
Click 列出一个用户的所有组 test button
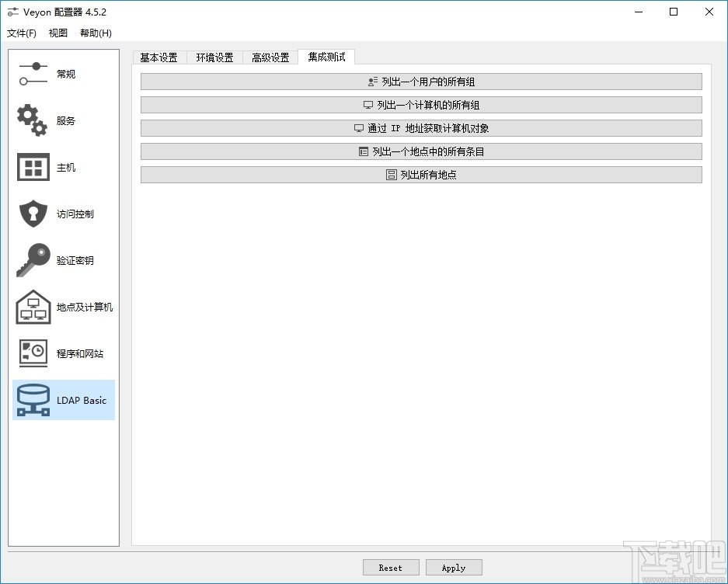pyautogui.click(x=420, y=81)
